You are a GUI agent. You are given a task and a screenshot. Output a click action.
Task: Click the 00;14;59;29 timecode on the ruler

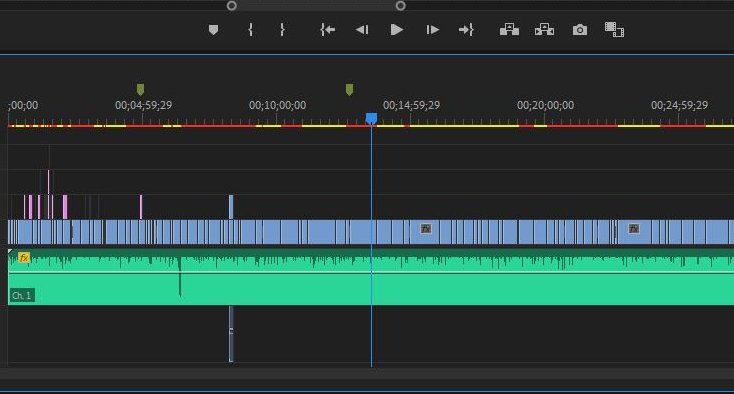411,105
